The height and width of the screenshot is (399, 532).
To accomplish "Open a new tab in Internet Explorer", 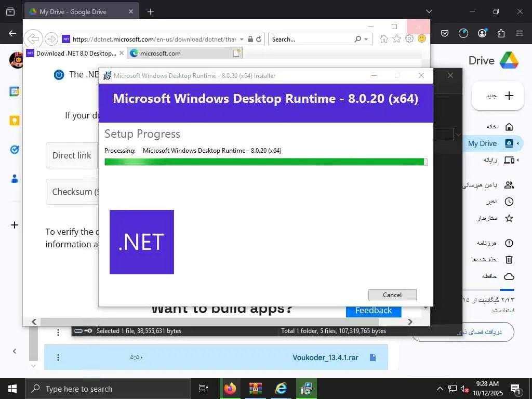I will pyautogui.click(x=236, y=53).
